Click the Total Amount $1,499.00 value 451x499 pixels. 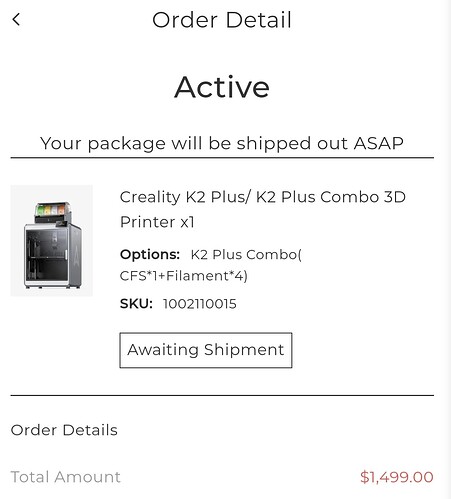click(x=397, y=477)
